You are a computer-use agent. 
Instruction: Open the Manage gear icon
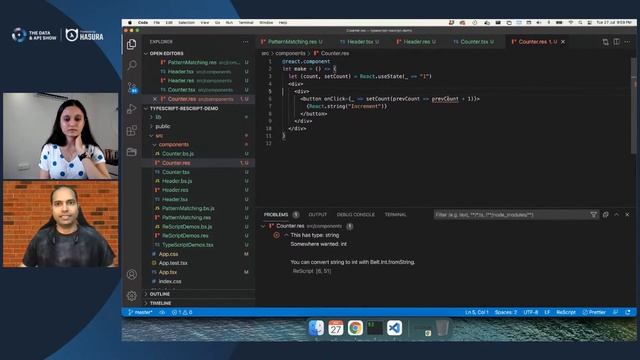(131, 296)
